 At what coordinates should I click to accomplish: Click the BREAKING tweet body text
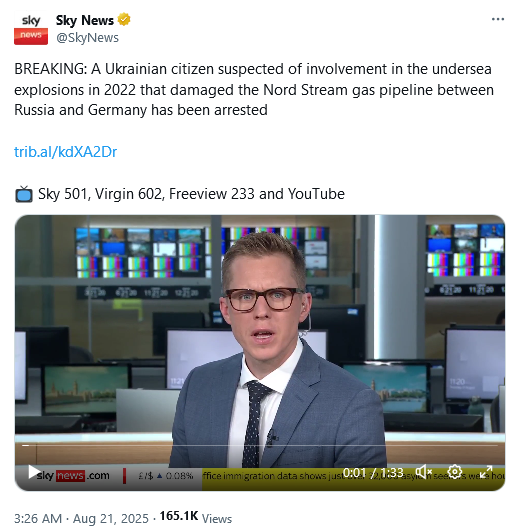[254, 90]
